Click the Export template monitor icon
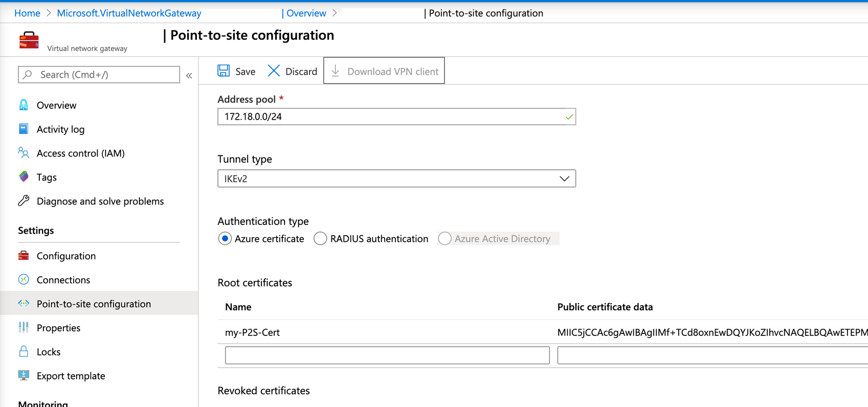868x407 pixels. click(x=24, y=375)
